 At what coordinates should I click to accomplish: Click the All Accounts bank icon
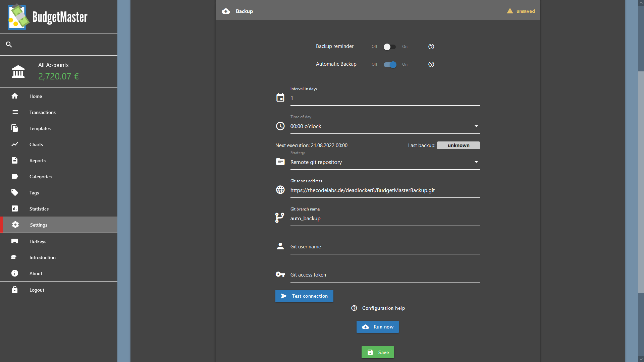[x=18, y=72]
